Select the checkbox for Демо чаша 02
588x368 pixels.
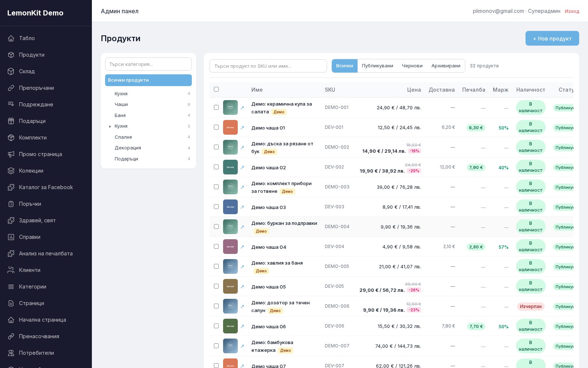point(216,167)
